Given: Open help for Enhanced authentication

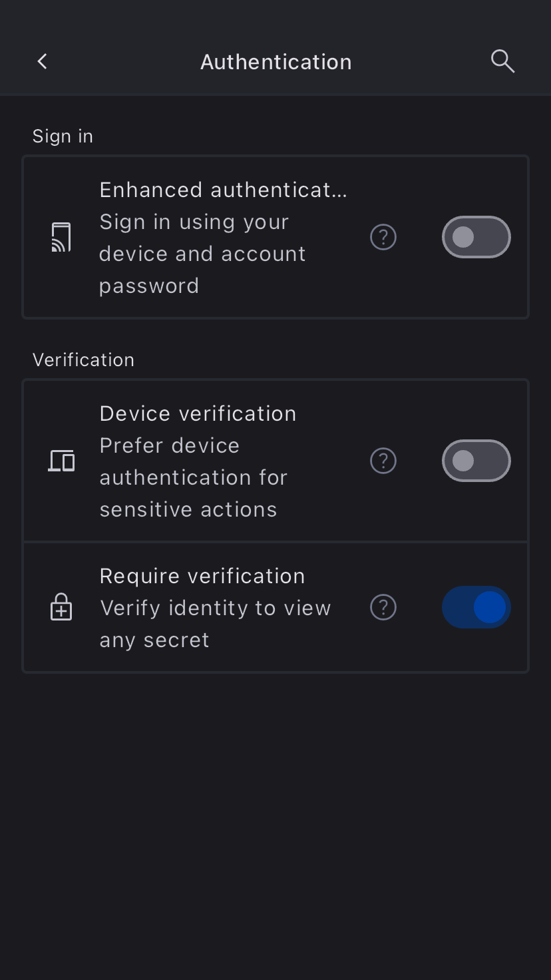Looking at the screenshot, I should pyautogui.click(x=383, y=238).
